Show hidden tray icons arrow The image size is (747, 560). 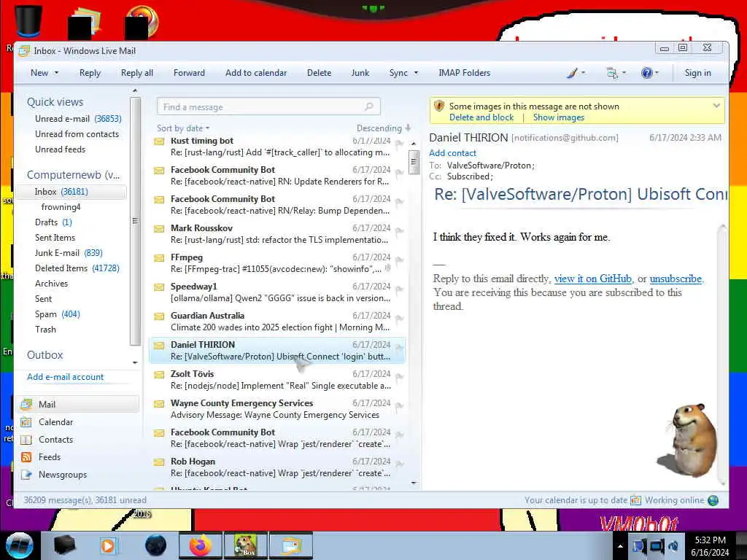pyautogui.click(x=620, y=546)
